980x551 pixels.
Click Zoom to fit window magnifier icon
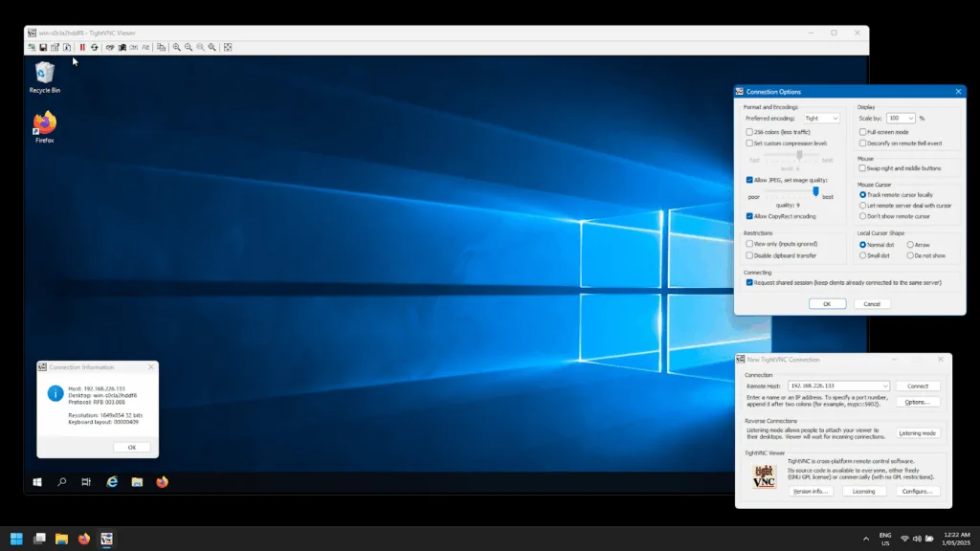(x=212, y=48)
